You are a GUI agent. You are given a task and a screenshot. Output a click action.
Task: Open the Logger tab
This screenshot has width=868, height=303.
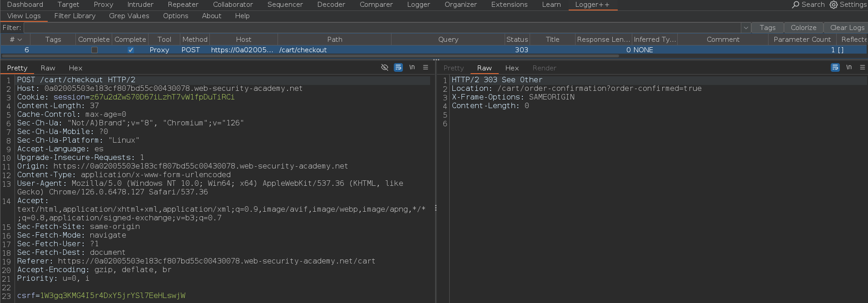click(x=418, y=5)
